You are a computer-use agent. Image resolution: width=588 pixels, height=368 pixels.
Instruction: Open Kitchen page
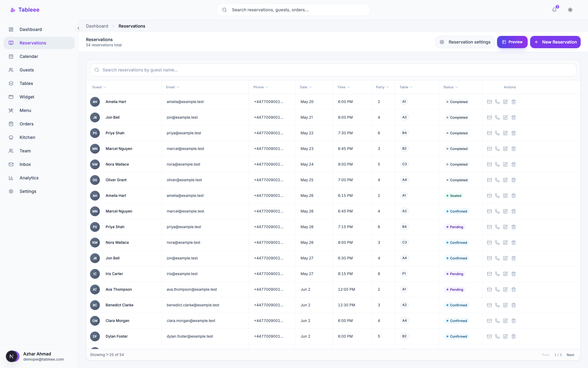tap(39, 137)
